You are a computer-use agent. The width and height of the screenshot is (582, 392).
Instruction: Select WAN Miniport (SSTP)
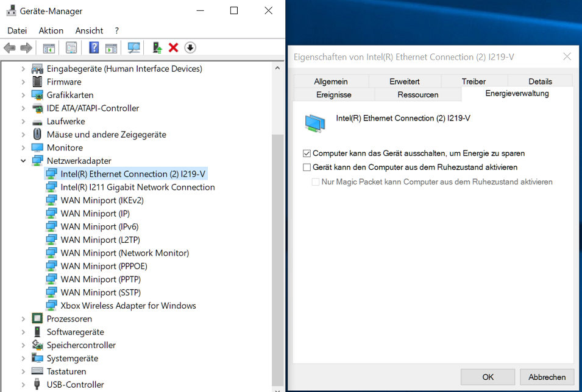click(101, 292)
